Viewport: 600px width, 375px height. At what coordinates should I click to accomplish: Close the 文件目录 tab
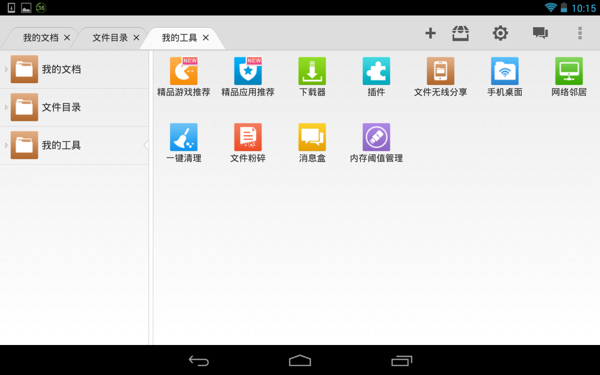pos(136,38)
